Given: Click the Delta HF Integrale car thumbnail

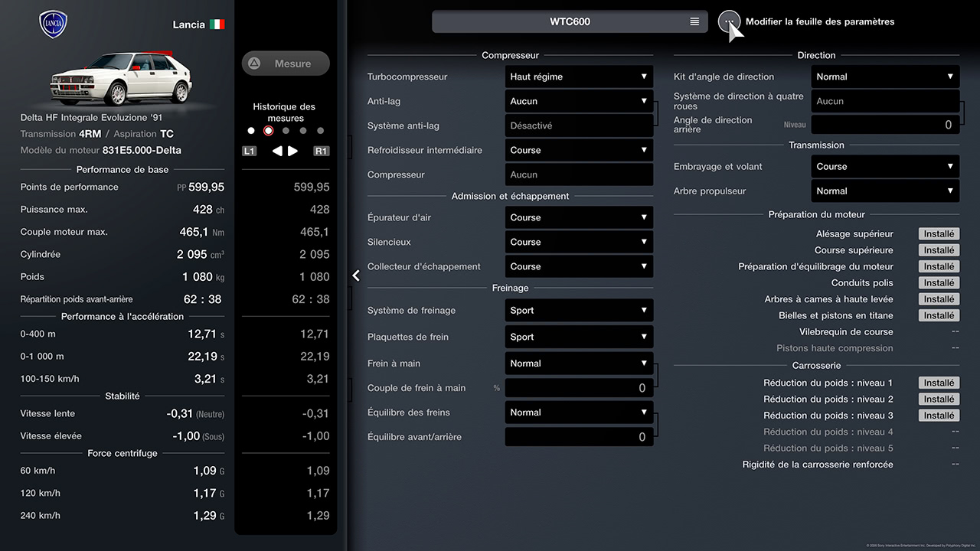Looking at the screenshot, I should [121, 78].
